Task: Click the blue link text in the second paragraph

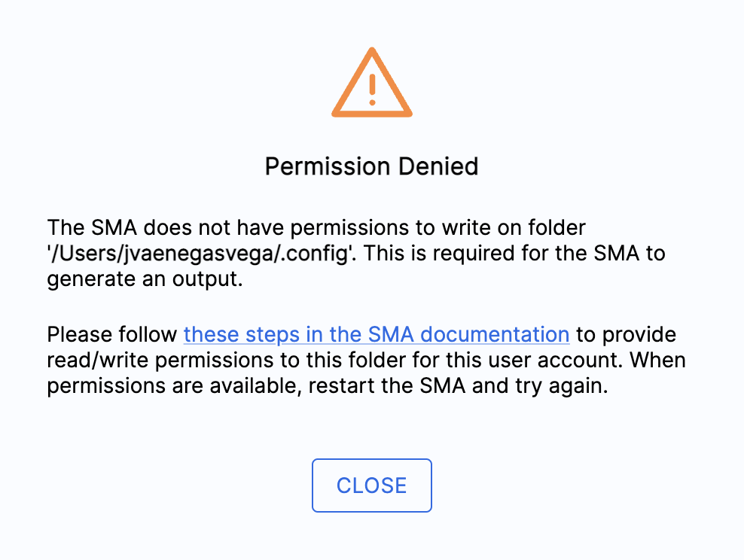Action: point(377,334)
